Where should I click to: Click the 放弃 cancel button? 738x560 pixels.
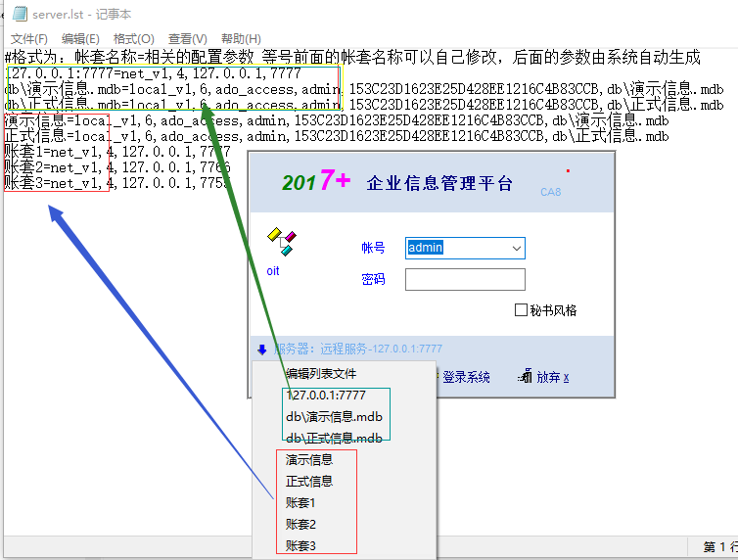552,377
